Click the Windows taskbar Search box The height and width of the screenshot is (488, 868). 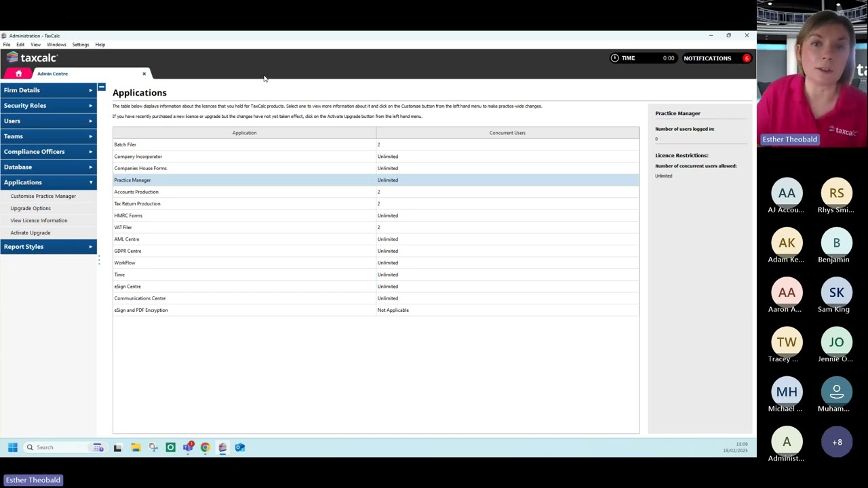coord(64,447)
